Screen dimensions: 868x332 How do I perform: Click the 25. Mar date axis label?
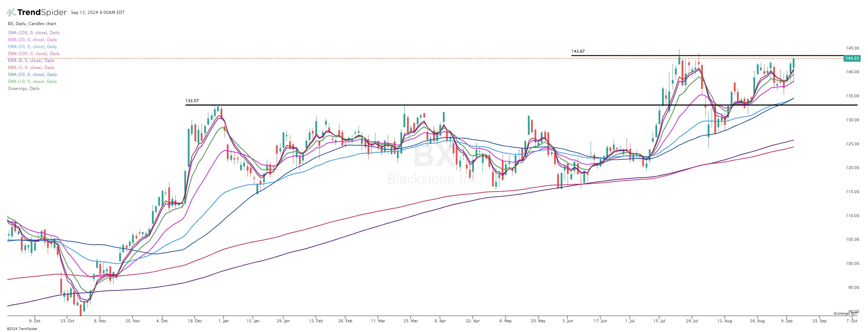click(411, 321)
